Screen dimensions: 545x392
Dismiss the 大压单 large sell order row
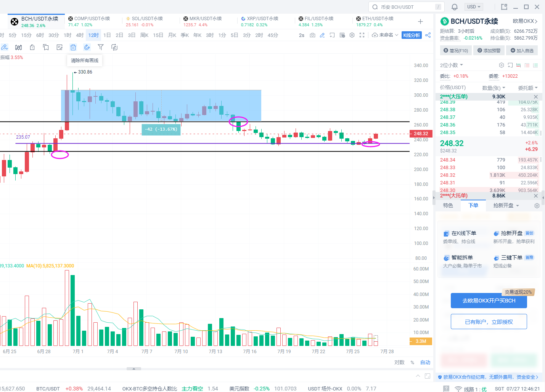536,97
